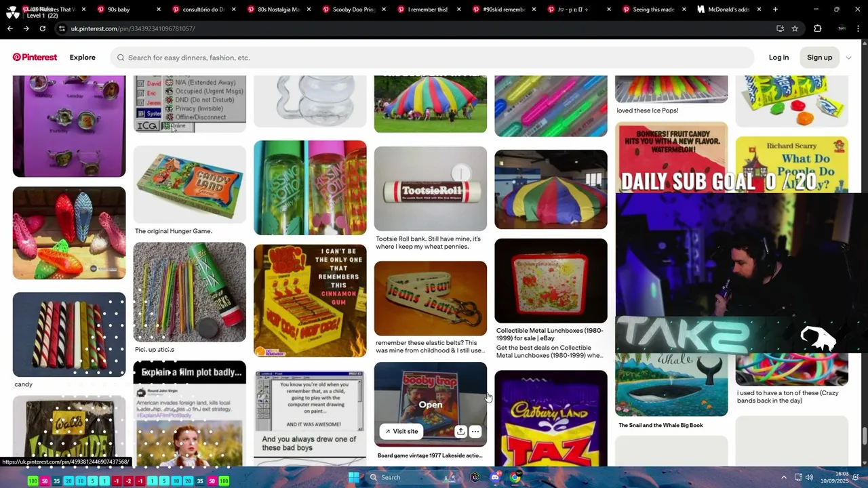Viewport: 868px width, 488px height.
Task: Reload the page with the refresh icon
Action: [42, 28]
